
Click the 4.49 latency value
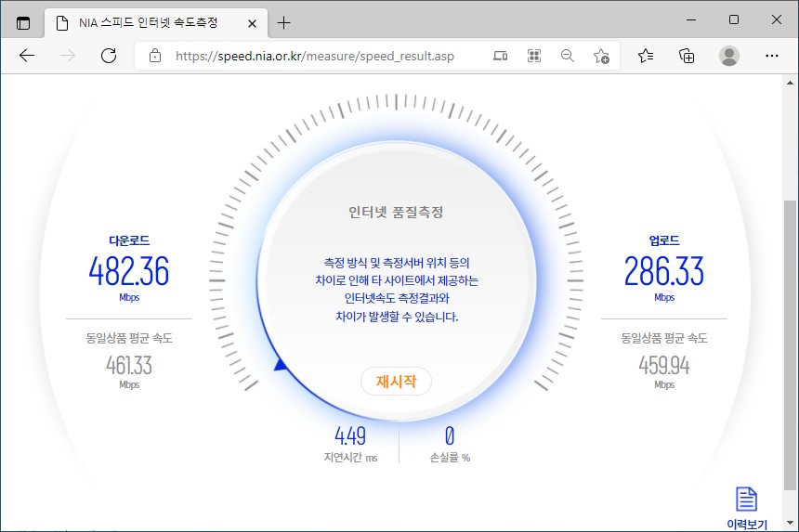(350, 435)
